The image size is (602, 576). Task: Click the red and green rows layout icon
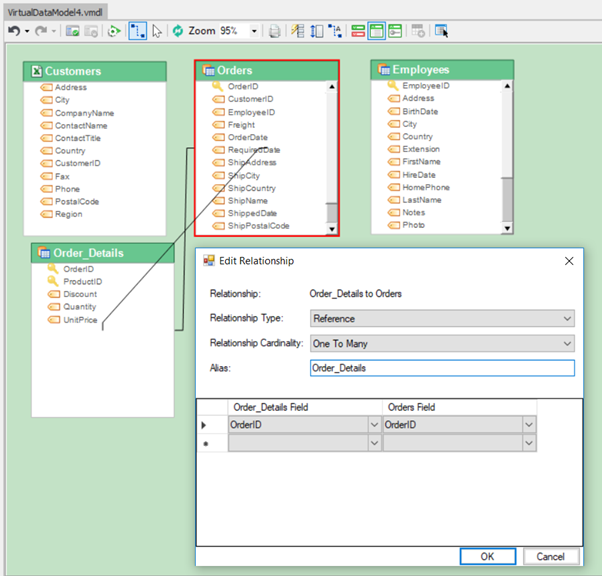[x=358, y=31]
